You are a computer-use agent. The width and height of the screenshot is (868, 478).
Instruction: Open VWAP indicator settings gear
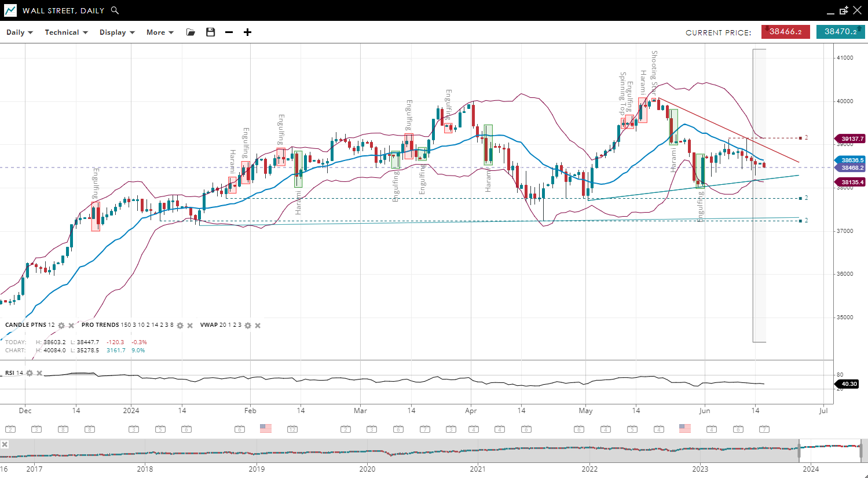(x=248, y=326)
